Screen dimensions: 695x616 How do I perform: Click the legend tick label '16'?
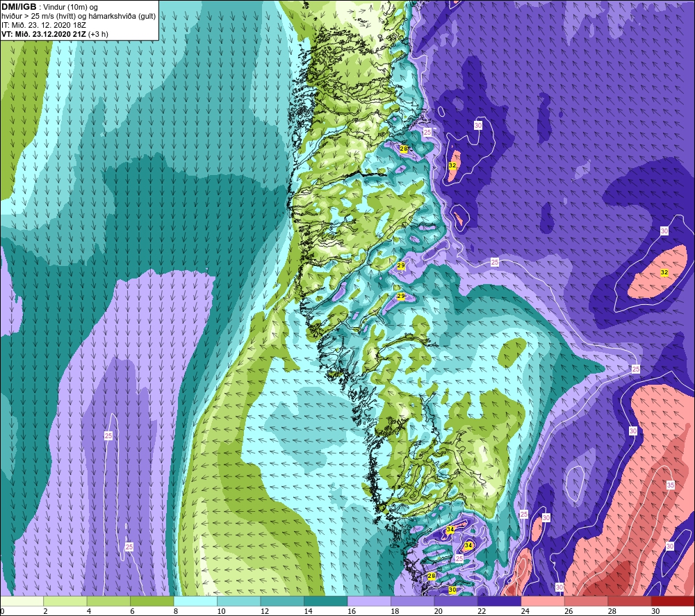[x=352, y=611]
